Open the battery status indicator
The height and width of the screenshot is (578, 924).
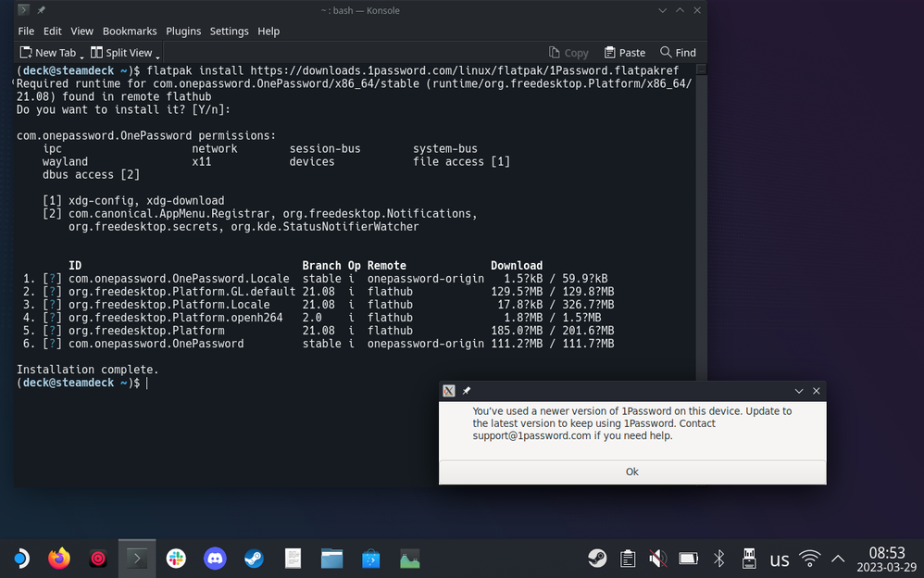click(x=688, y=559)
